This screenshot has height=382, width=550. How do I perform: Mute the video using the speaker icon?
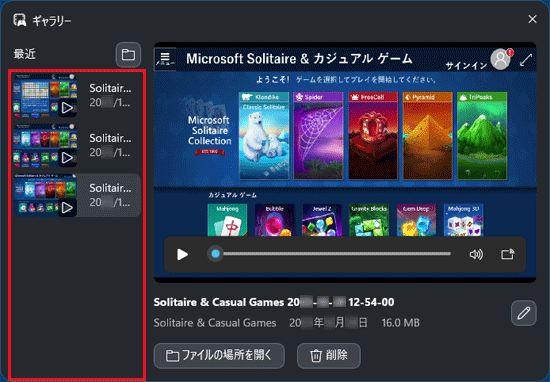476,254
